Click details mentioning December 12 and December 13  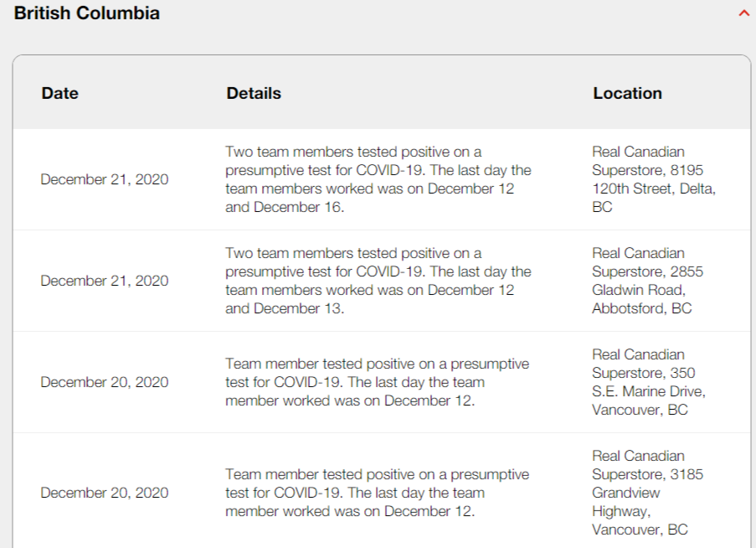pos(378,281)
